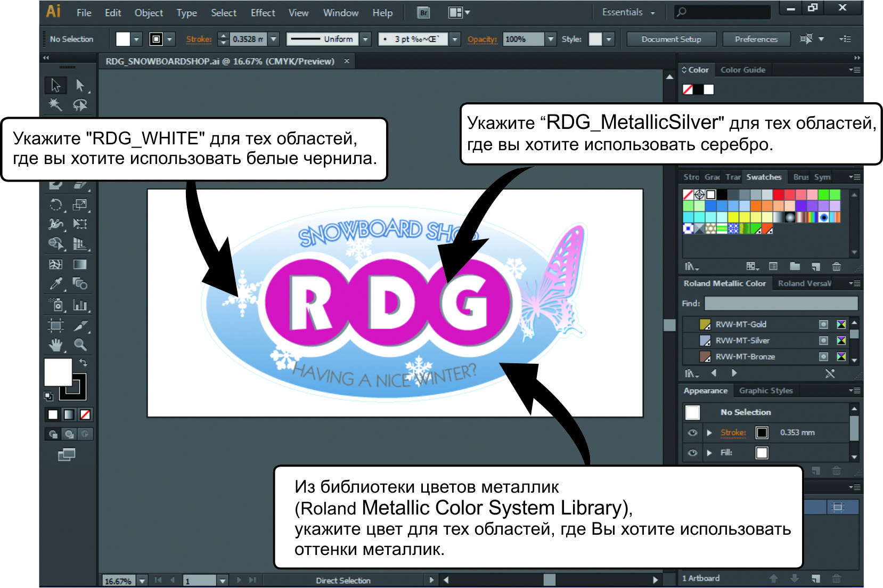Set paint mode to Gradient

pyautogui.click(x=69, y=414)
